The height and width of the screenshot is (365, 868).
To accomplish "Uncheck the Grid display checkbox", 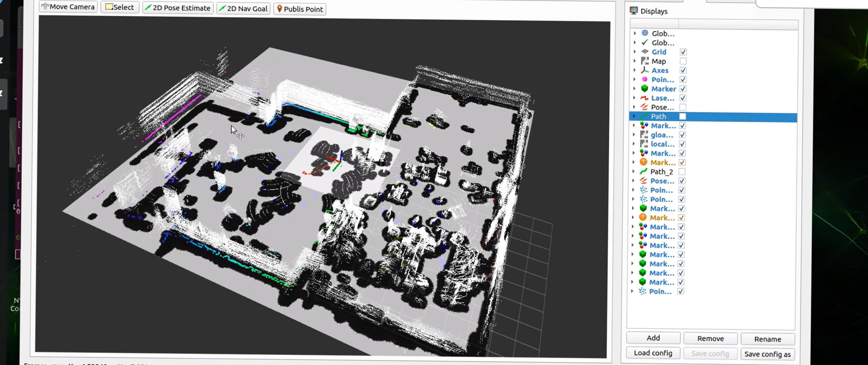I will [x=683, y=52].
